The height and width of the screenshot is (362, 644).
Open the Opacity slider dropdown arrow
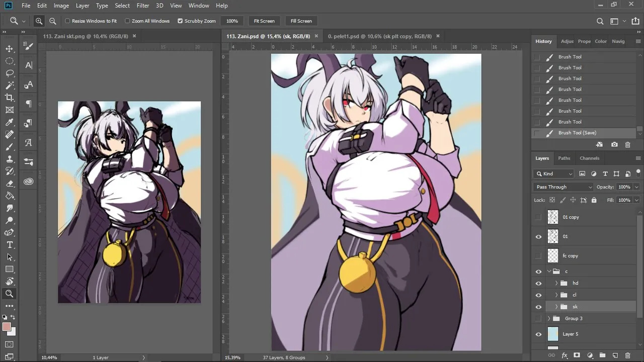636,187
